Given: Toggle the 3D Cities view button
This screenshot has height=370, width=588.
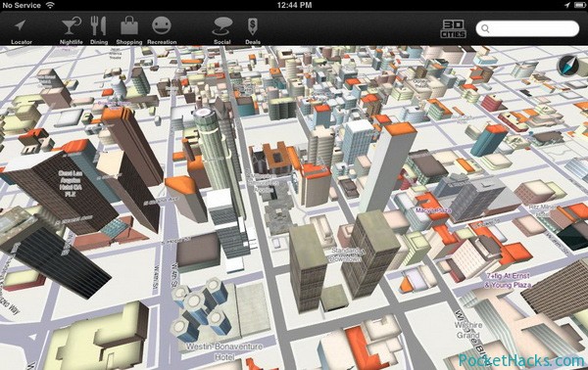Looking at the screenshot, I should tap(453, 28).
